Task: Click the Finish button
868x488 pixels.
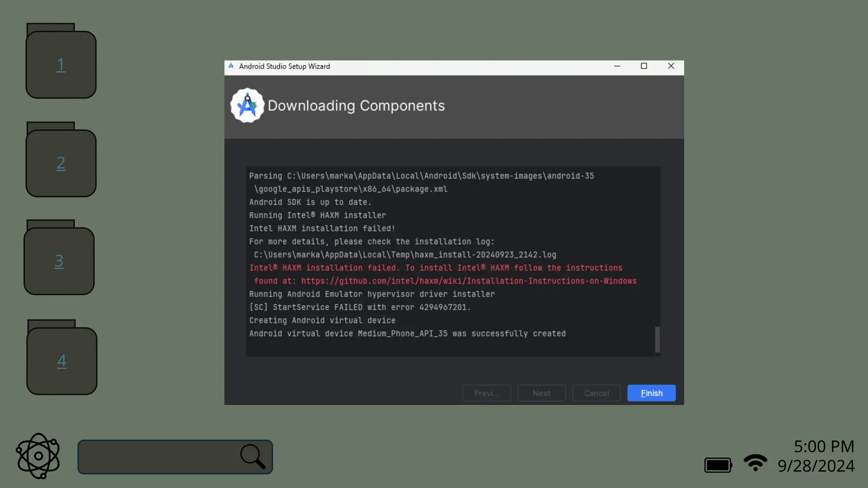Action: point(651,393)
